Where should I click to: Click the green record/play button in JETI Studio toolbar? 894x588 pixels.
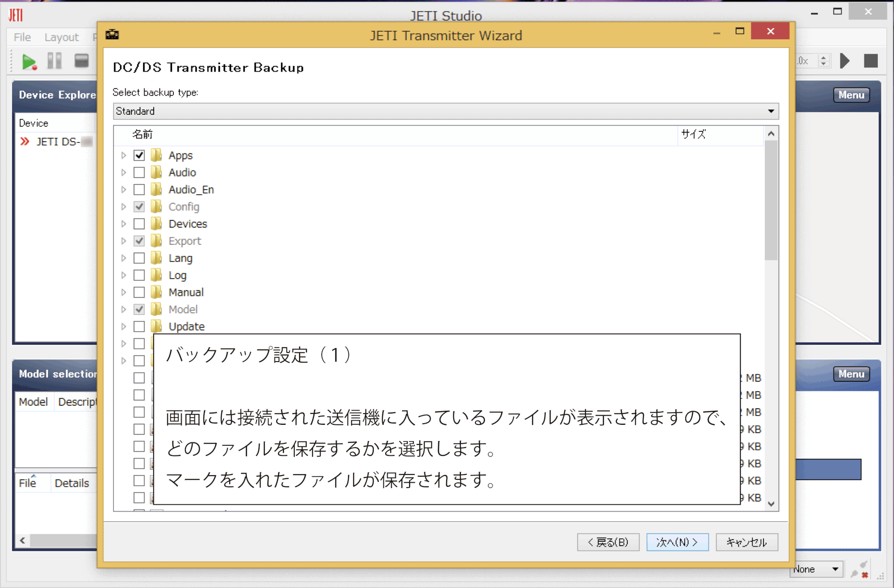point(29,61)
